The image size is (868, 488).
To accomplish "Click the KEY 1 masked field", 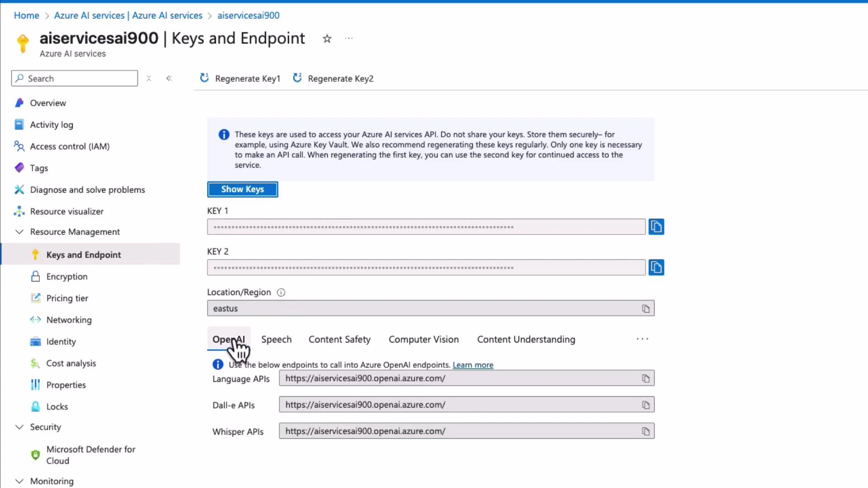I will [x=426, y=227].
